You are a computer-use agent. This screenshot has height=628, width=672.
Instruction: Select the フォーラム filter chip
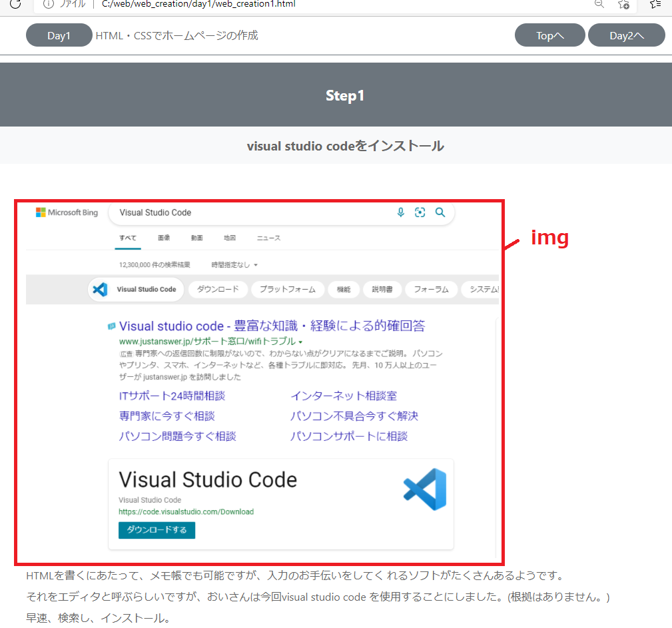tap(431, 289)
